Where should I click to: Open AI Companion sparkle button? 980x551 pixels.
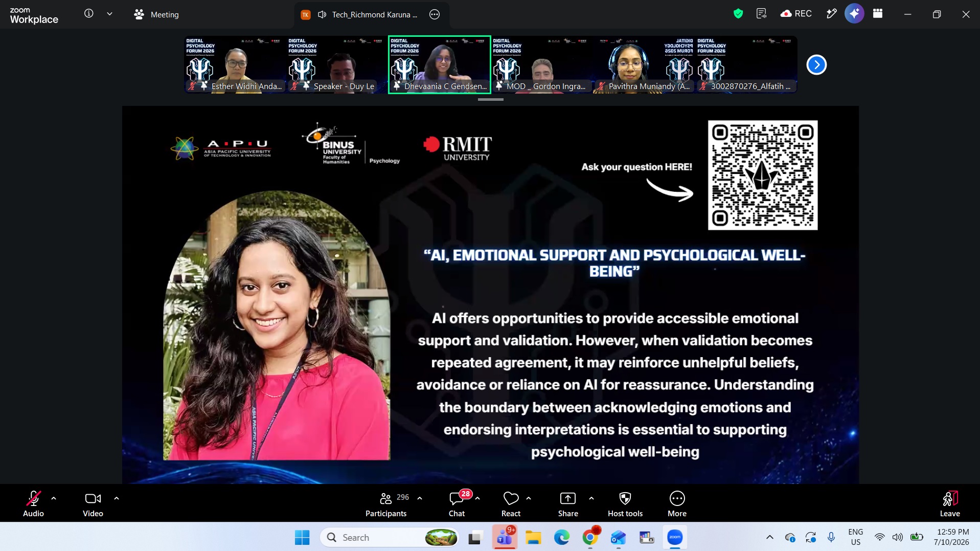(x=854, y=13)
